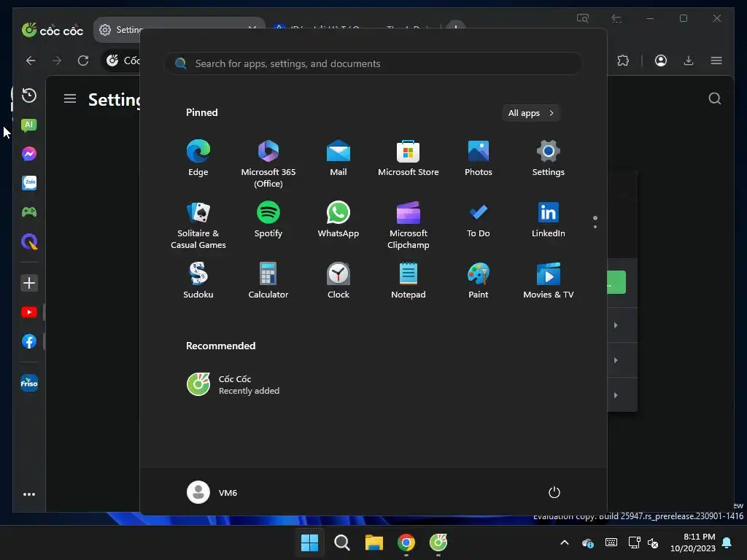The width and height of the screenshot is (747, 560).
Task: Open the Sudoku game
Action: (198, 281)
